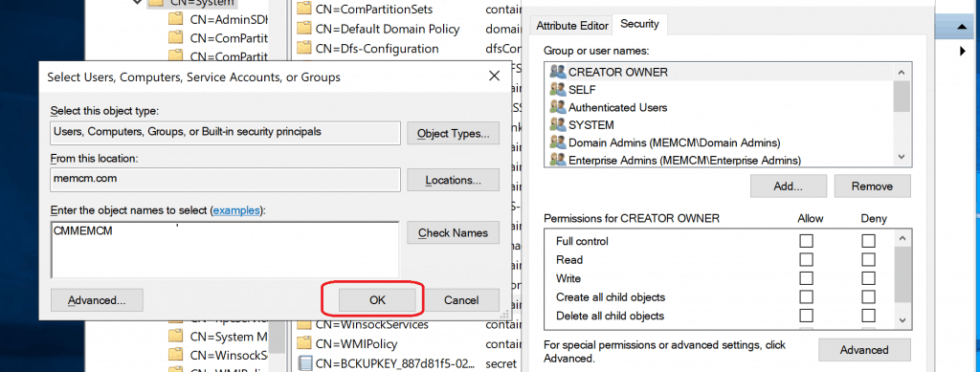Click the CN=AdminSDH folder icon in tree
980x372 pixels.
click(x=175, y=19)
